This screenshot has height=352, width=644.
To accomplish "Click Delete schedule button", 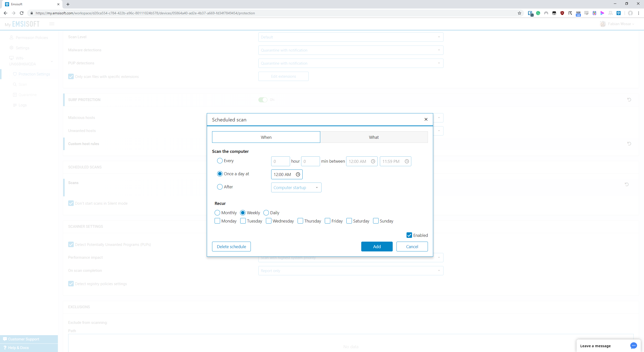I will click(x=231, y=247).
